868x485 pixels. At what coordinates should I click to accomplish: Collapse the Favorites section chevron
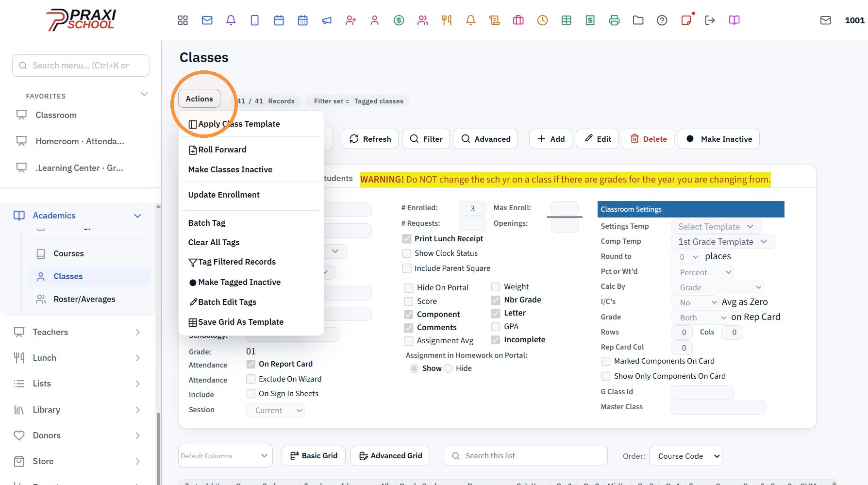pos(144,94)
